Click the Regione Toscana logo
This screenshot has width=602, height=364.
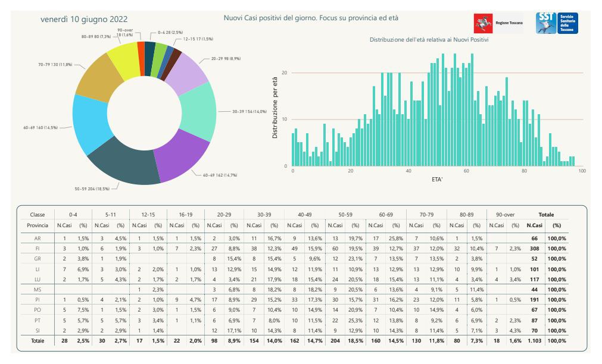pyautogui.click(x=498, y=23)
